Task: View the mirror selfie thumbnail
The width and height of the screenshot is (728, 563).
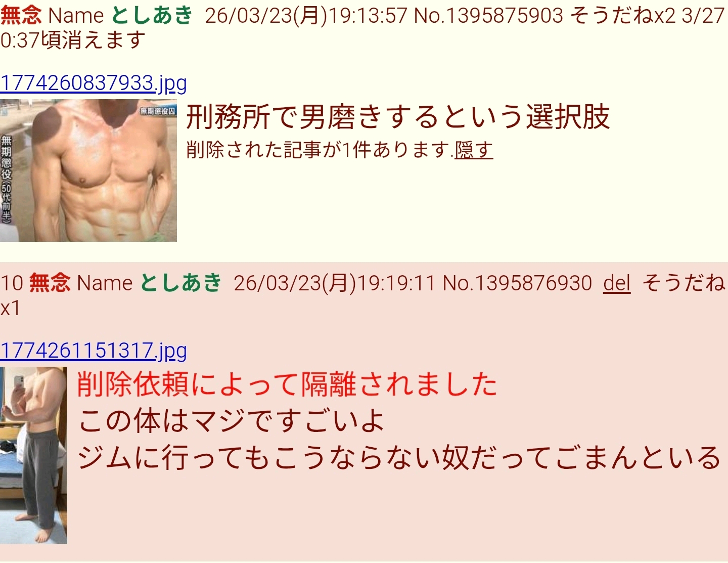Action: coord(33,455)
